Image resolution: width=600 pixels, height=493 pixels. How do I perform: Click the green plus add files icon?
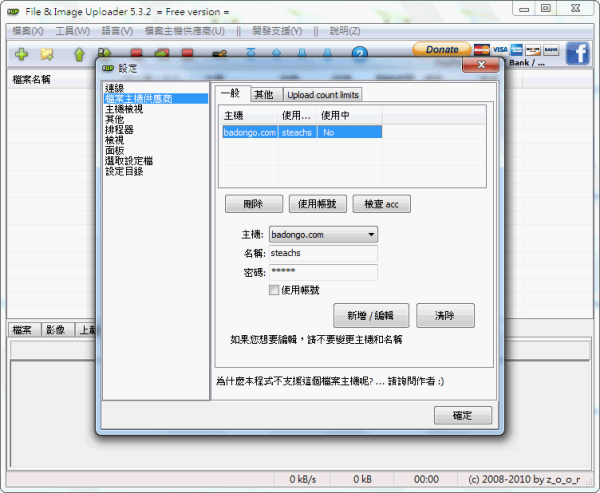click(x=21, y=54)
